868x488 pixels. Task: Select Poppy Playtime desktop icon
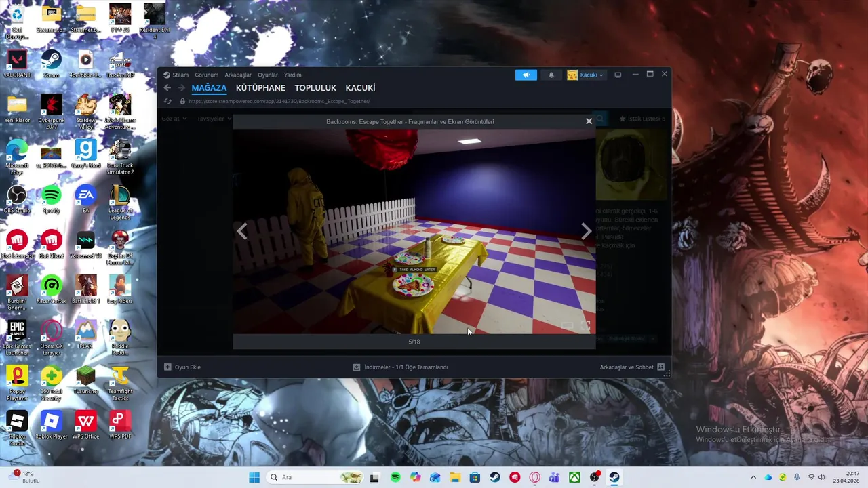[17, 384]
